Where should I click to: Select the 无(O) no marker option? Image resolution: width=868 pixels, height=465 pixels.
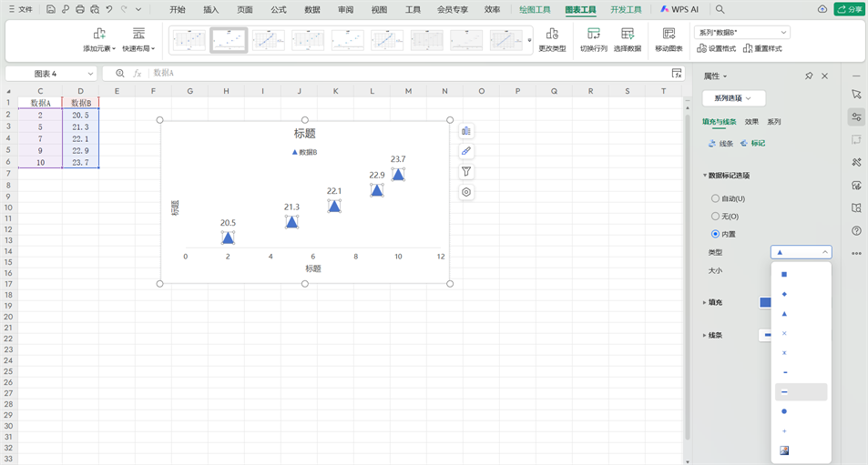click(x=716, y=217)
